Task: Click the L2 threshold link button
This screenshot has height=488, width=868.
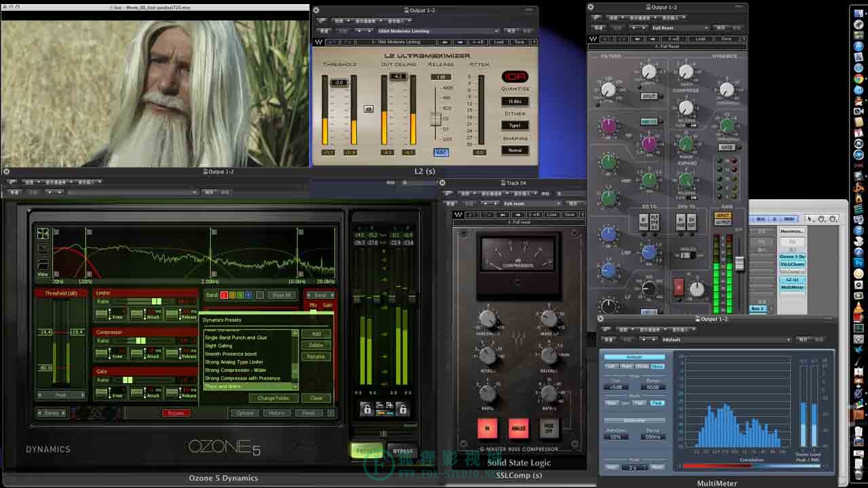Action: coord(368,108)
